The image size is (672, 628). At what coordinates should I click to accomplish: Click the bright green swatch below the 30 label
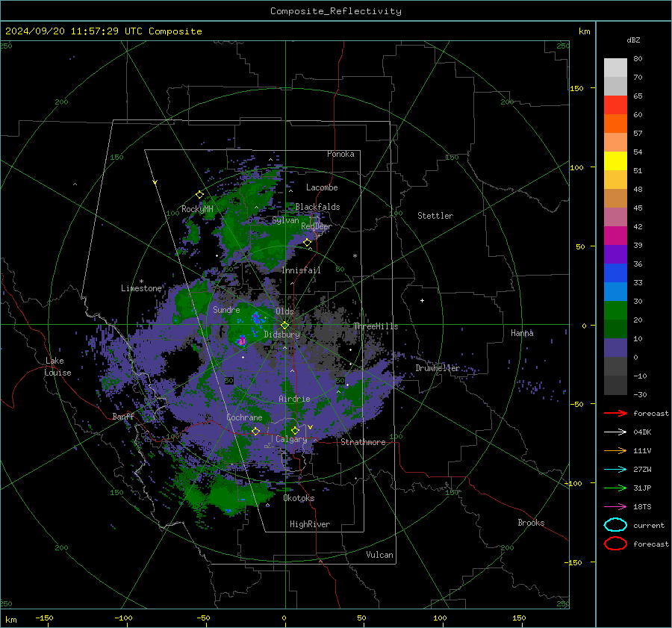click(615, 310)
